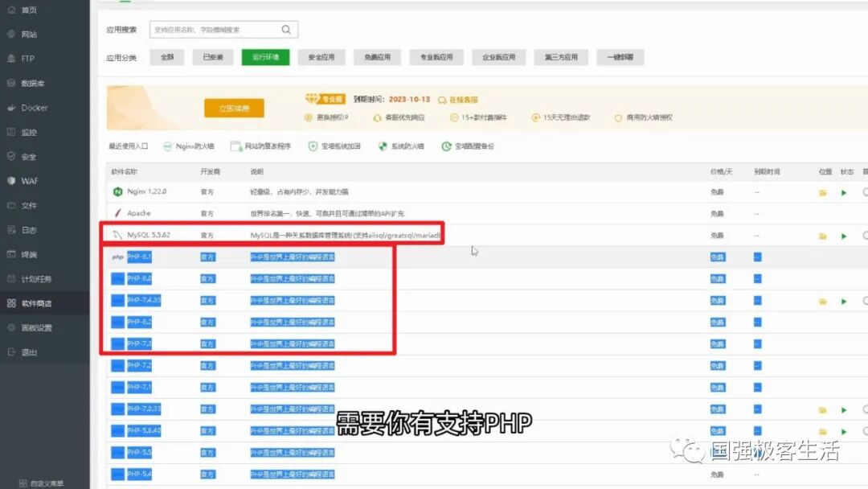Click the PHP-8.1 software name
The image size is (868, 489).
coord(139,257)
